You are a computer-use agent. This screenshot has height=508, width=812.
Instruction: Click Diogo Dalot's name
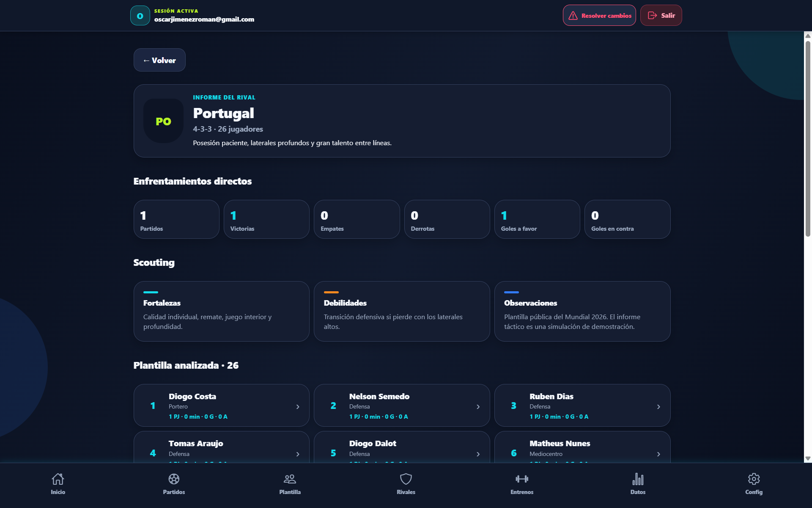coord(373,444)
